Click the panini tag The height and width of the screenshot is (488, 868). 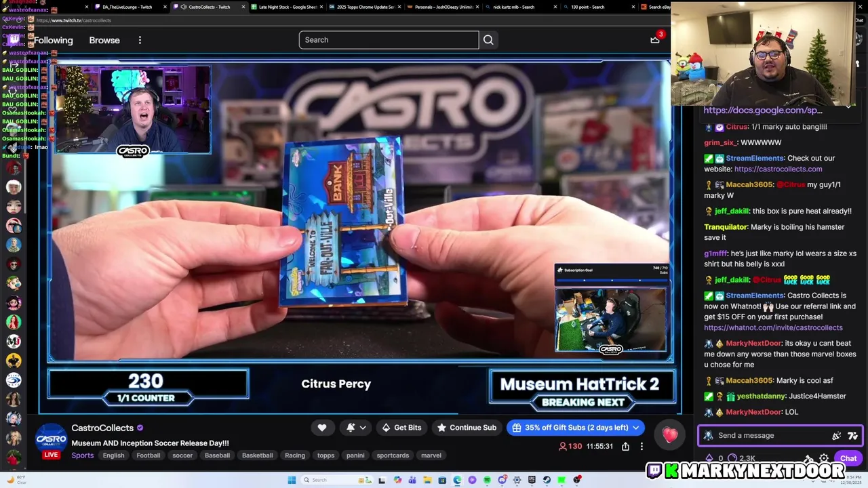click(x=355, y=455)
